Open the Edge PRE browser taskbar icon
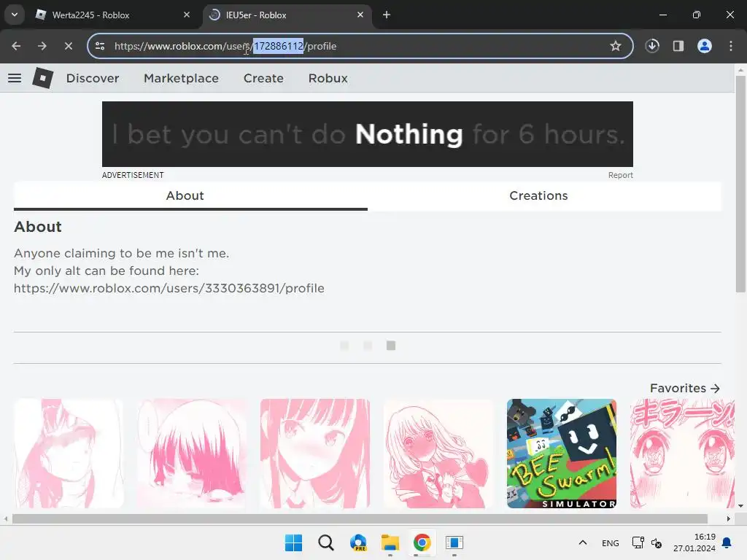Viewport: 747px width, 560px height. coord(358,542)
